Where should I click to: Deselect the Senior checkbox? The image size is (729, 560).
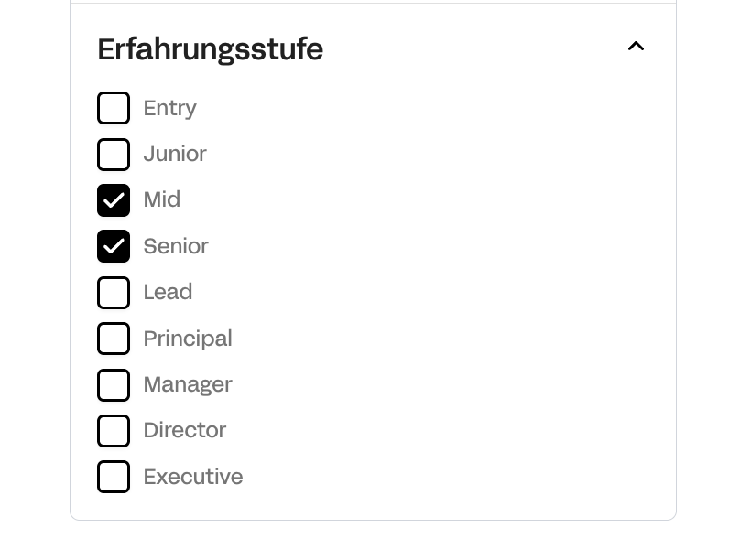pyautogui.click(x=114, y=246)
